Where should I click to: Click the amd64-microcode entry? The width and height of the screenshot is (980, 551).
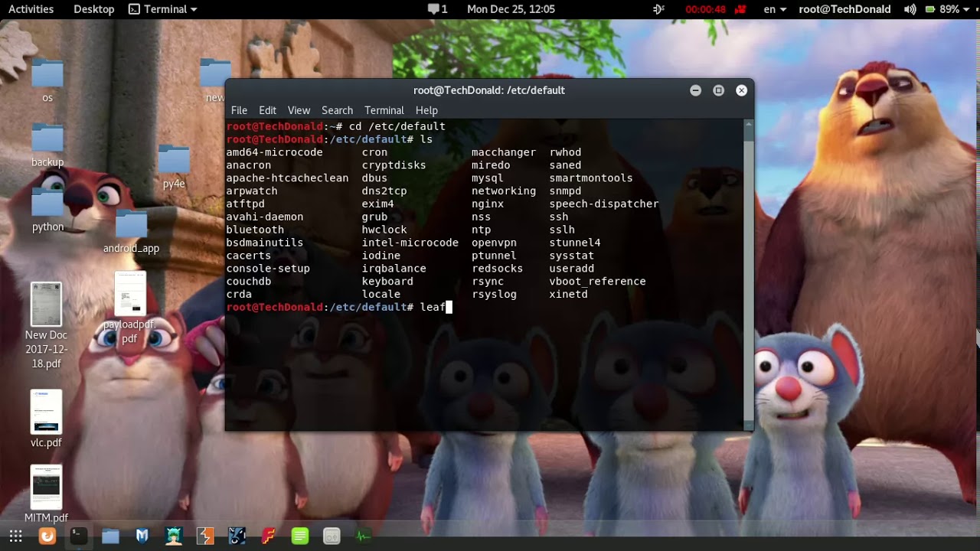coord(274,152)
